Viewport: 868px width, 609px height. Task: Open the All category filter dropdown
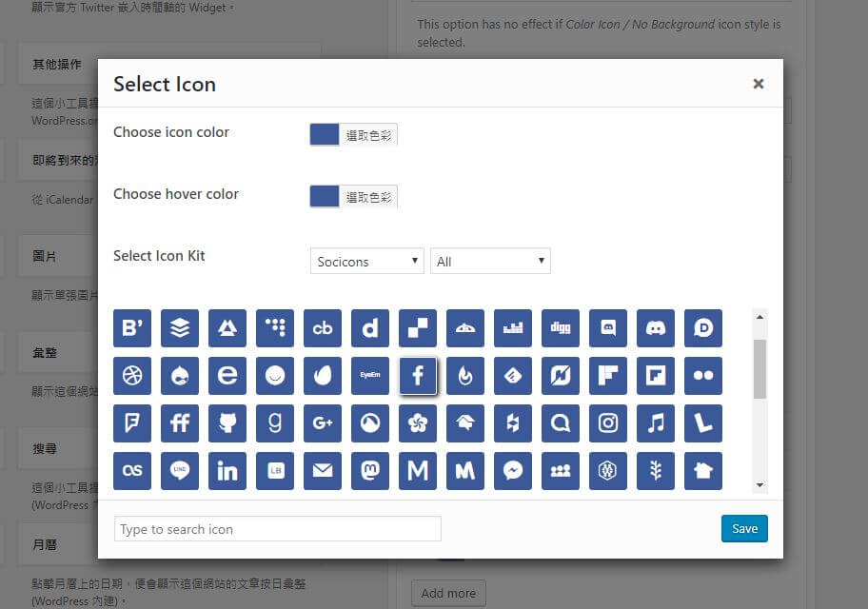[490, 262]
